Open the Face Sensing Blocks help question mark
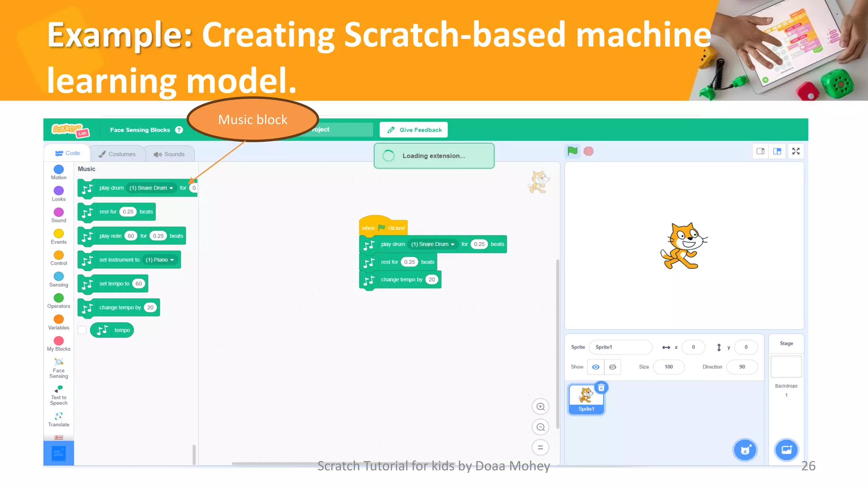Image resolution: width=868 pixels, height=488 pixels. coord(179,130)
